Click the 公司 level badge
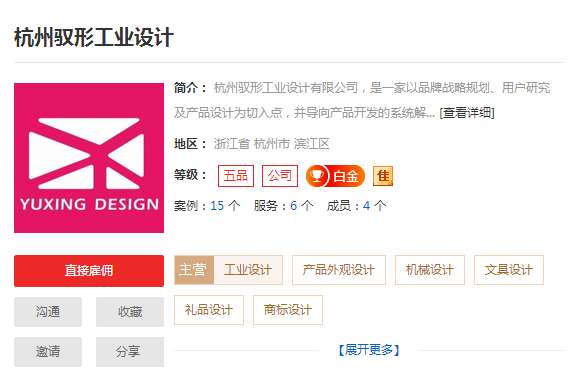Screen dimensions: 575x379 pos(280,176)
